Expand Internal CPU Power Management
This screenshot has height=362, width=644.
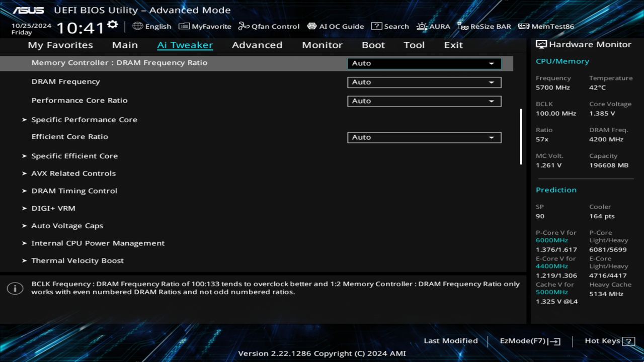[x=98, y=243]
